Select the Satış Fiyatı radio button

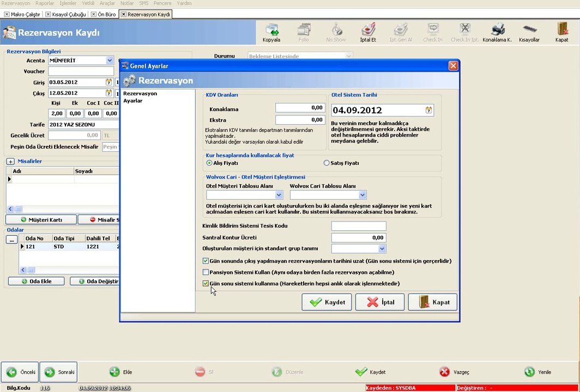pos(326,163)
